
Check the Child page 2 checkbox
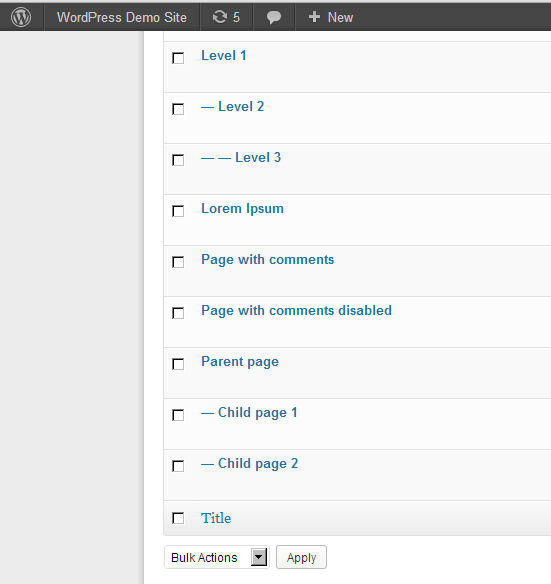coord(178,466)
